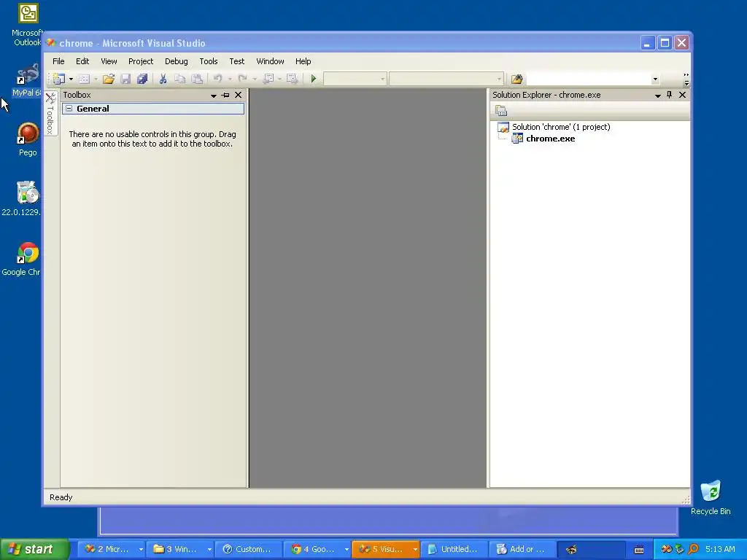Open the Tools menu
The image size is (747, 560).
[208, 61]
